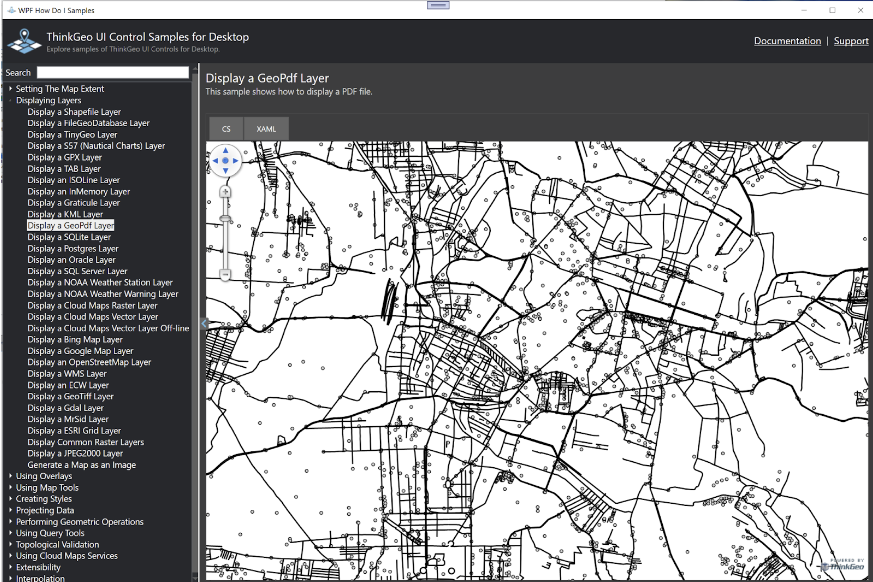Switch to the CS code tab

pos(226,129)
